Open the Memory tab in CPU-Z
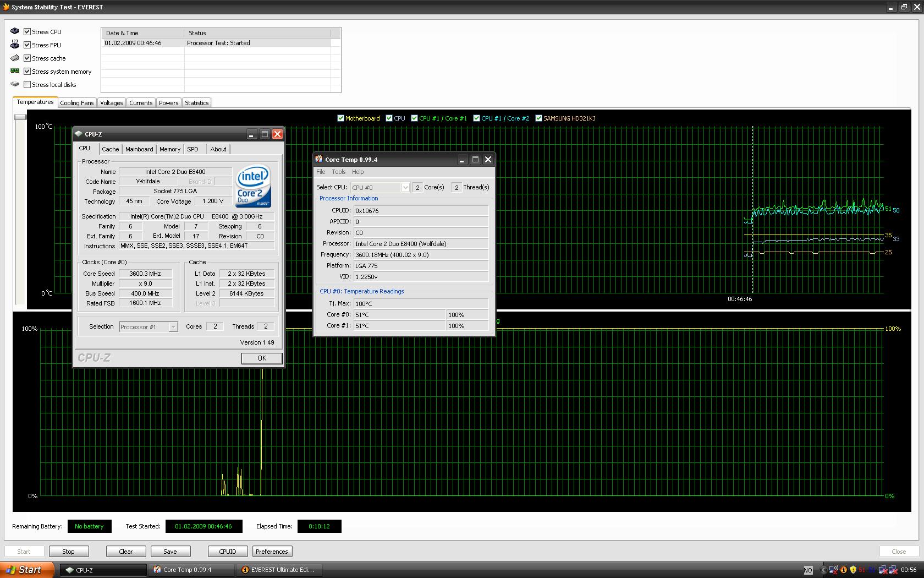 (170, 149)
